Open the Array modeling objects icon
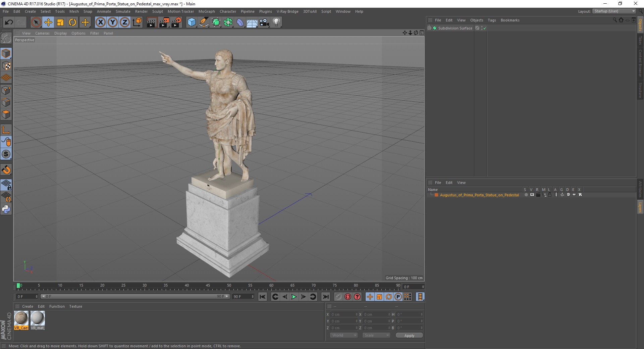 228,22
